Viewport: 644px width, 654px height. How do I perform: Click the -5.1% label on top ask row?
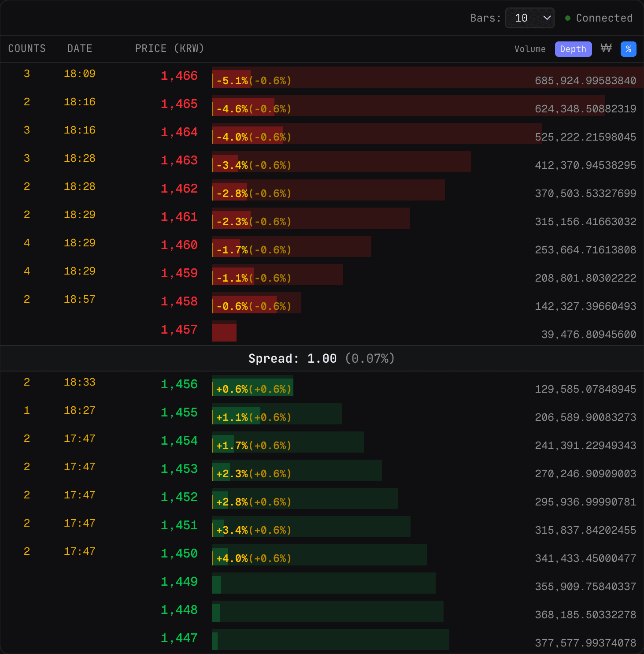(232, 81)
